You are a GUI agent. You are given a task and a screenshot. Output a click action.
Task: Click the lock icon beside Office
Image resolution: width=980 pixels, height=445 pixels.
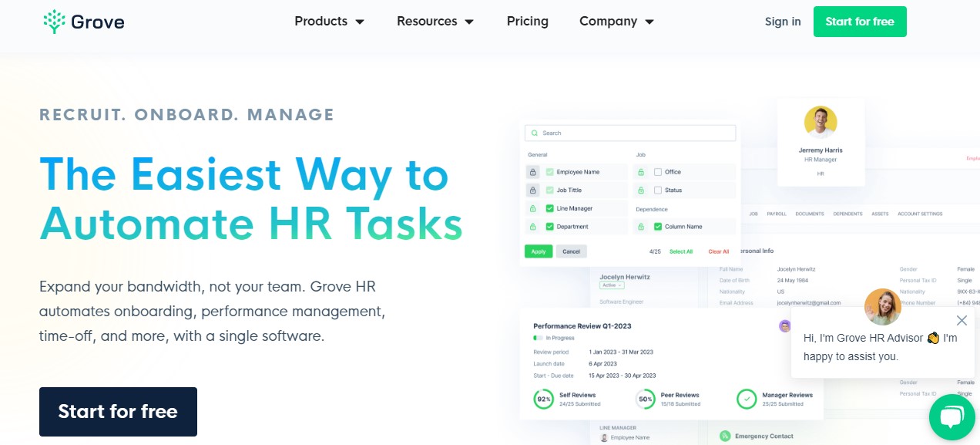pyautogui.click(x=641, y=172)
